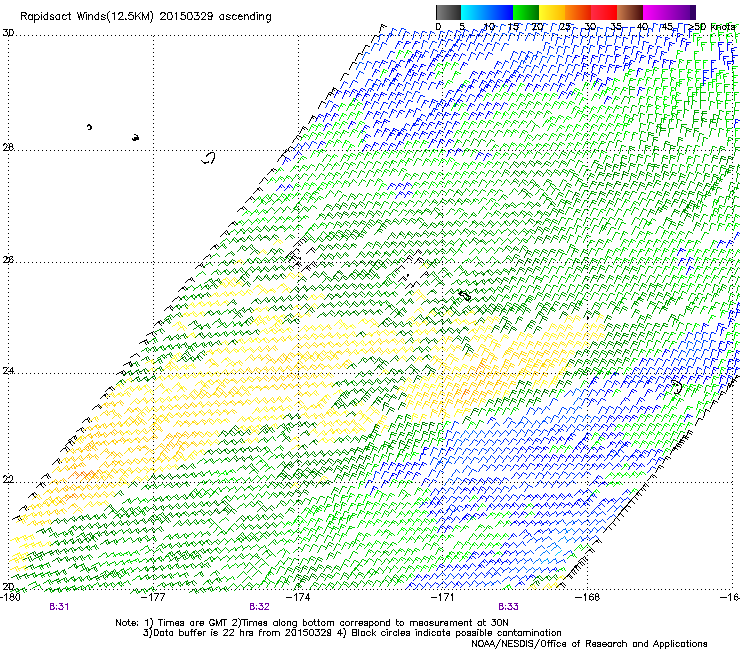Pick the orange 25-30 knots color band

click(578, 12)
